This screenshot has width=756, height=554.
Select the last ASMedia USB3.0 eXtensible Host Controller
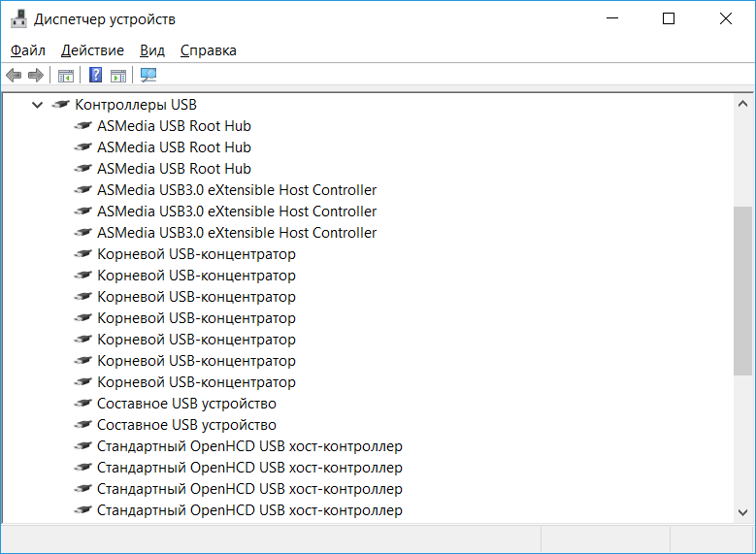(237, 233)
